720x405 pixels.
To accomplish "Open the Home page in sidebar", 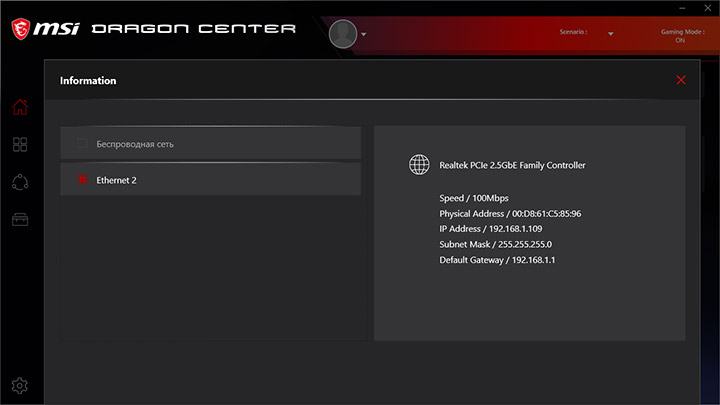I will pyautogui.click(x=20, y=107).
